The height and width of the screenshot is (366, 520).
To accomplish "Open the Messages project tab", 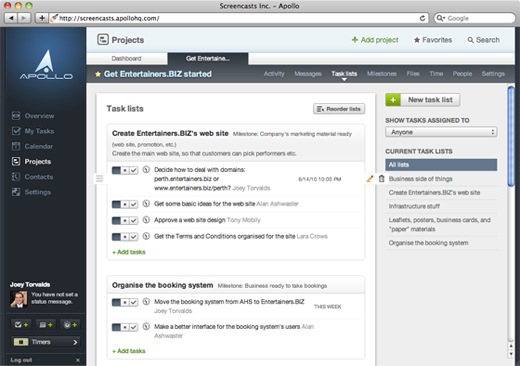I will 308,74.
